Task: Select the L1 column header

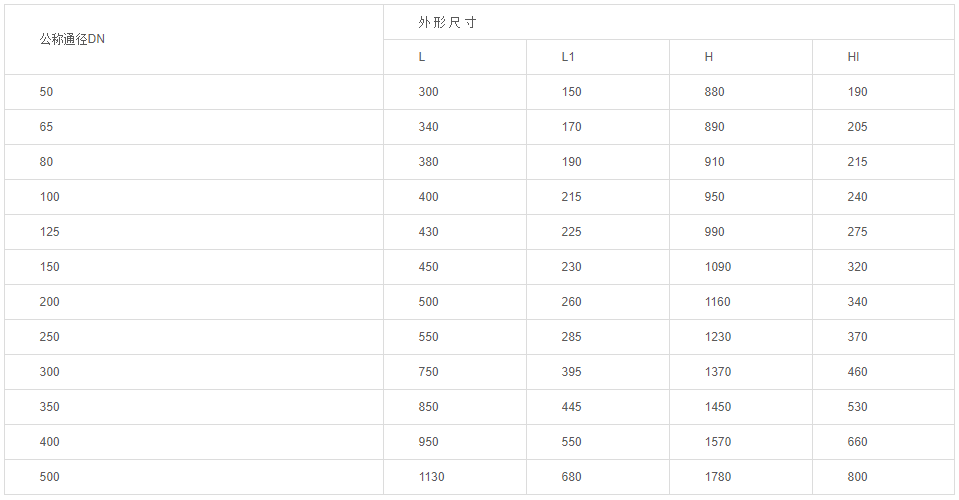Action: 568,57
